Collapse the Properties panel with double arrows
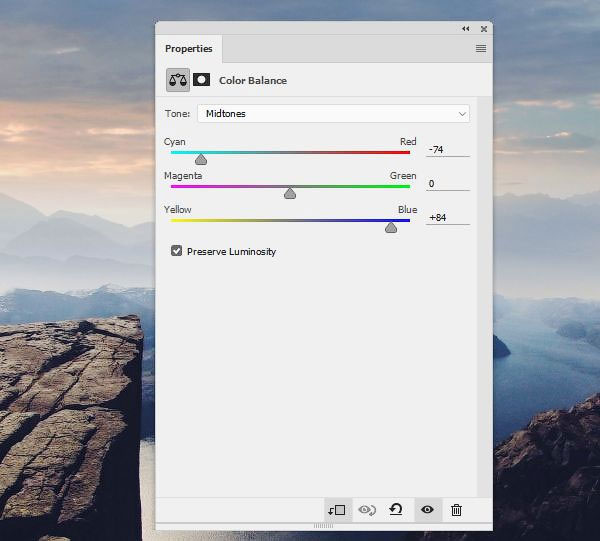The height and width of the screenshot is (541, 600). [x=466, y=29]
